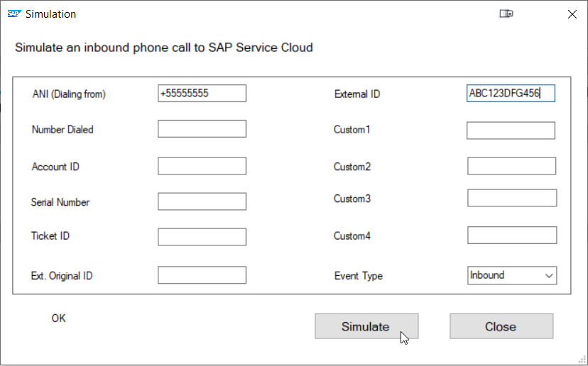The width and height of the screenshot is (588, 366).
Task: Click the resize grip at window corner
Action: click(582, 360)
